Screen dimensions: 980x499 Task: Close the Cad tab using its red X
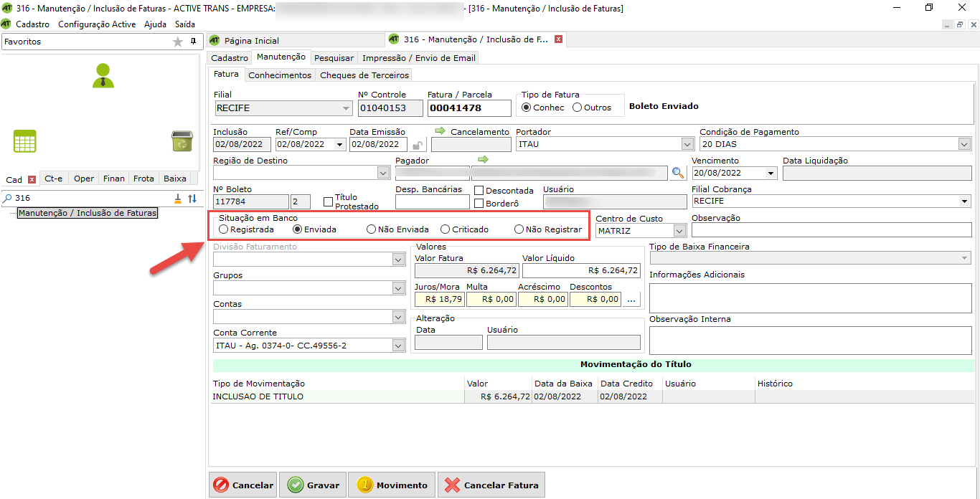(x=32, y=179)
